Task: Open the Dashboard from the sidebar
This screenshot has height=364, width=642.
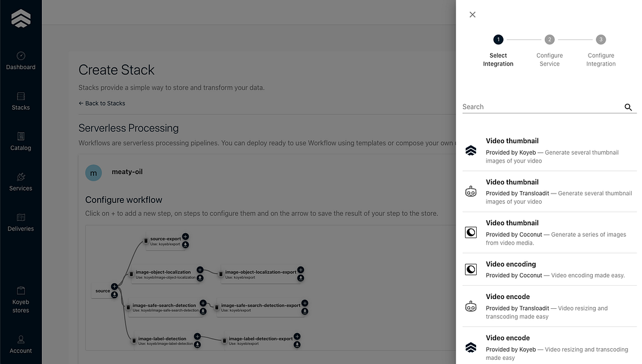Action: tap(21, 60)
